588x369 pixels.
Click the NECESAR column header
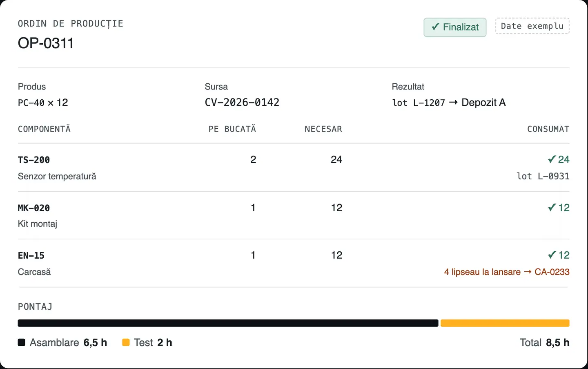[x=323, y=129]
